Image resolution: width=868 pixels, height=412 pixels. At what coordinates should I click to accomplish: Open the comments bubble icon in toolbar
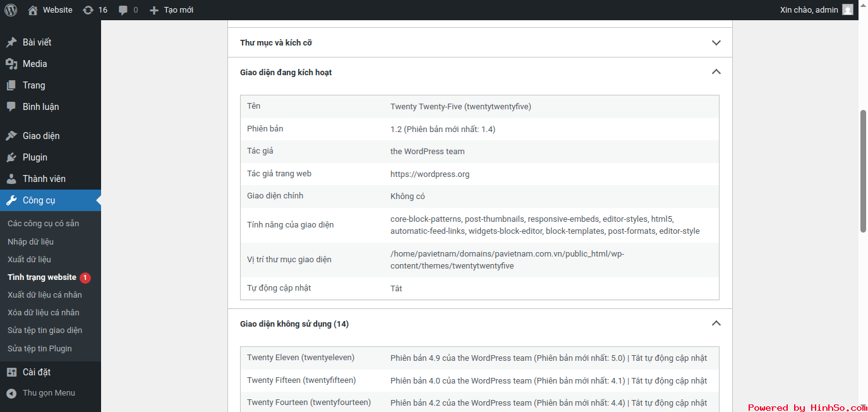point(123,10)
